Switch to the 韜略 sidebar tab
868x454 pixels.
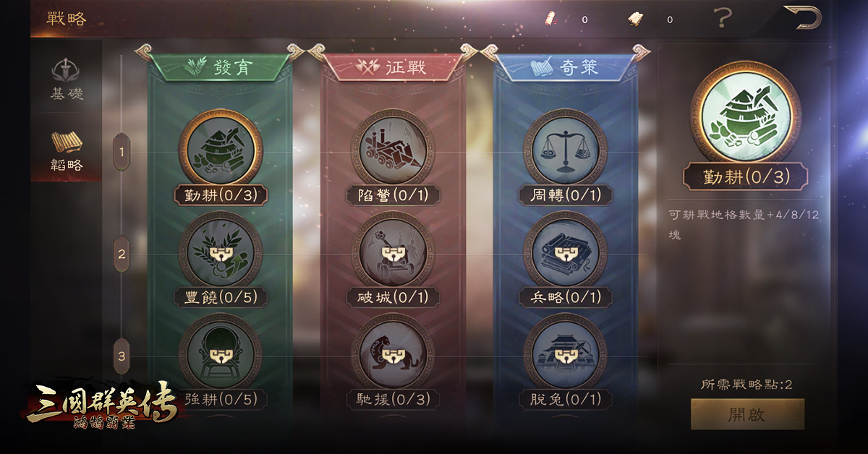67,151
